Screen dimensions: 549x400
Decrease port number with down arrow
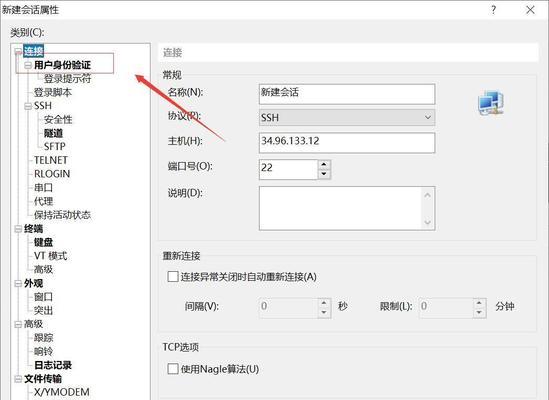point(324,174)
